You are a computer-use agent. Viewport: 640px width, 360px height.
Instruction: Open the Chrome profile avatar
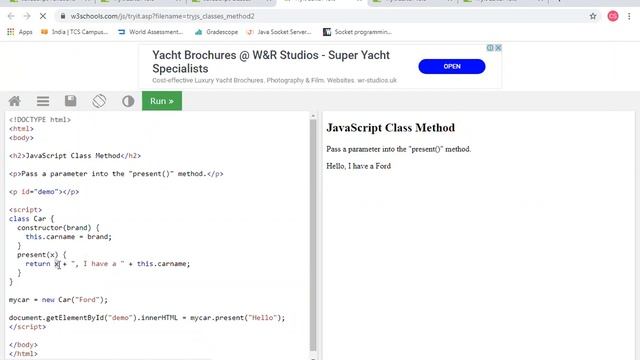(613, 16)
